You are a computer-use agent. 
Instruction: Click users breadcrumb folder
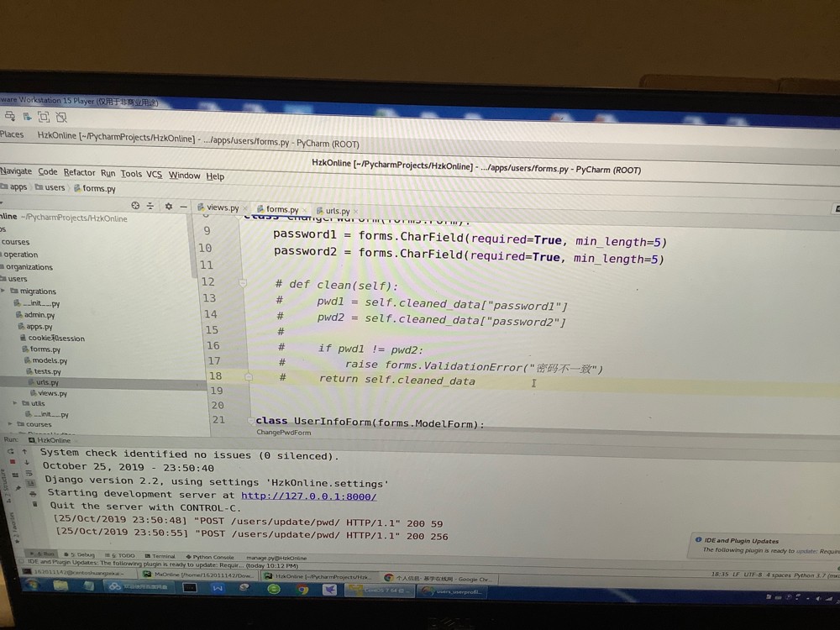pos(50,187)
